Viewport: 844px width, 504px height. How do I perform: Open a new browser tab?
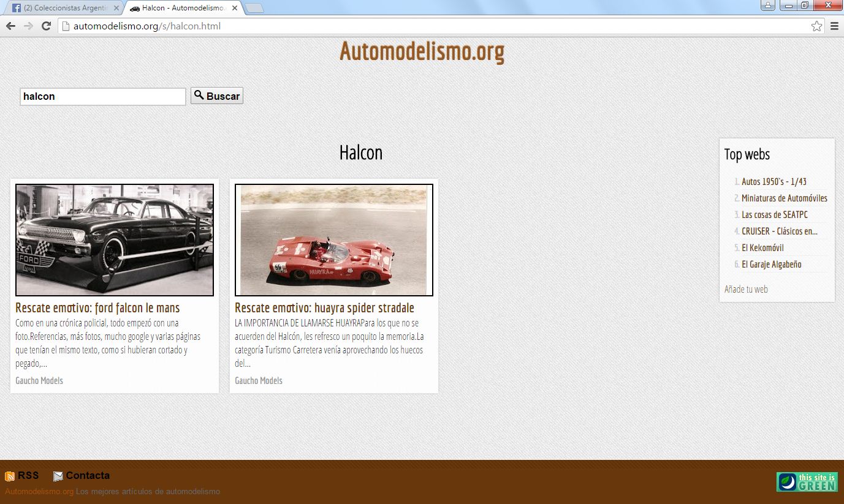coord(254,8)
